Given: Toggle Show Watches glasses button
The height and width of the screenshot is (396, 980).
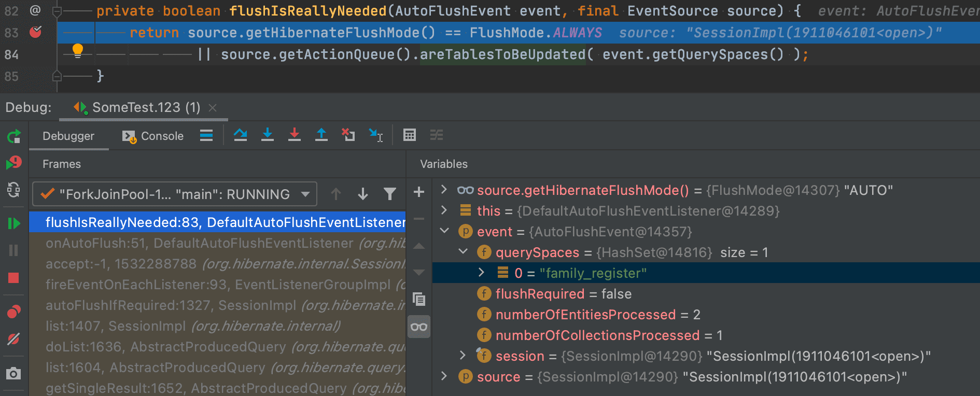Looking at the screenshot, I should click(x=419, y=327).
